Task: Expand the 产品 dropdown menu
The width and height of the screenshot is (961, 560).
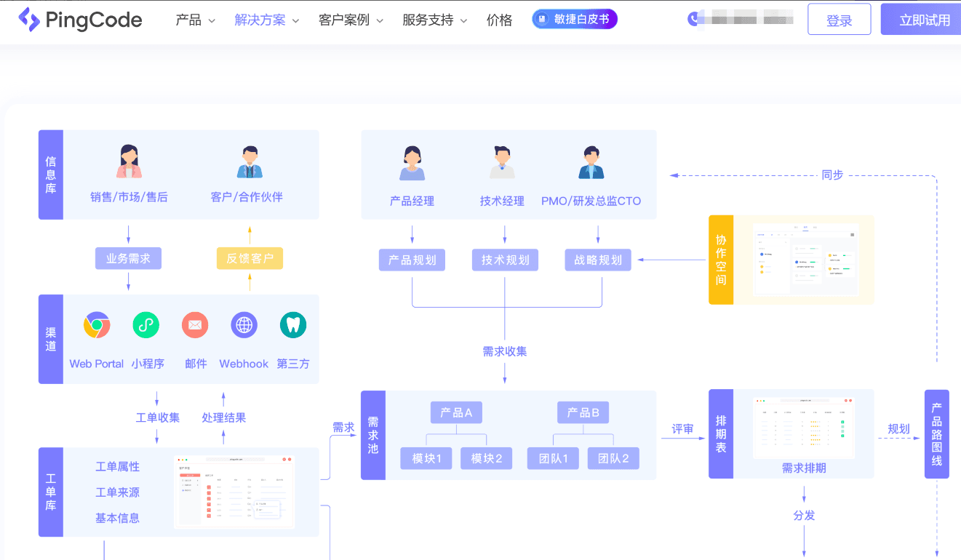Action: 196,20
